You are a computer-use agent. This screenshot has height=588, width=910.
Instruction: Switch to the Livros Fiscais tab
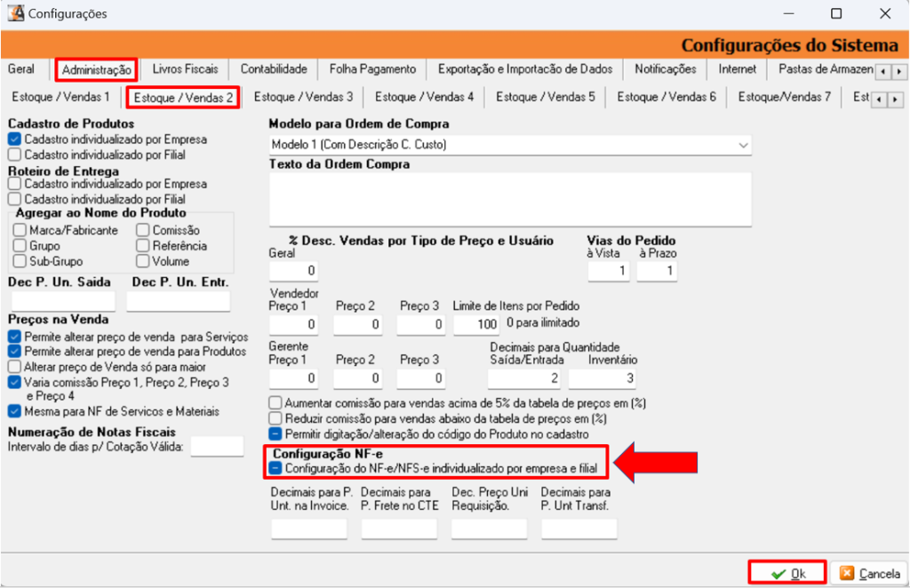click(185, 69)
